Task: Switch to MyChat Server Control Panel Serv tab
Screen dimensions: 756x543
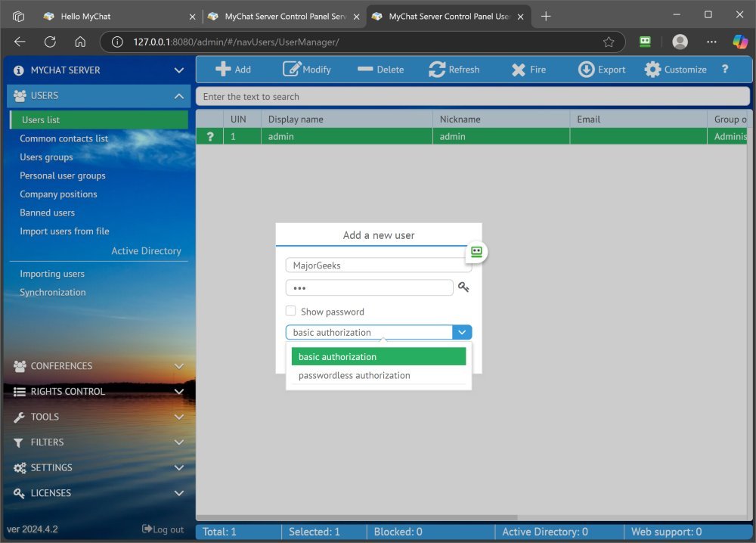Action: (284, 17)
